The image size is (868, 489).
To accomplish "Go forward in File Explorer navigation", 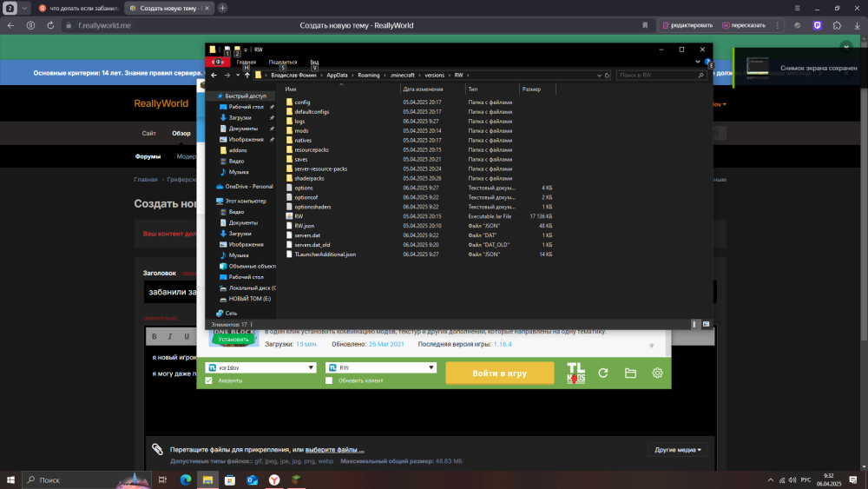I will (x=227, y=76).
